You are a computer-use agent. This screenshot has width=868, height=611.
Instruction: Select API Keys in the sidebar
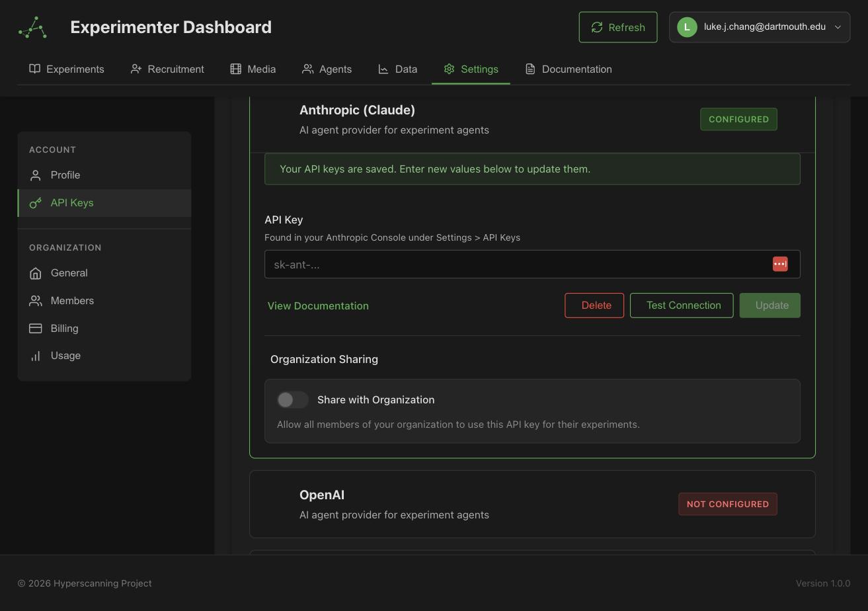pyautogui.click(x=104, y=203)
